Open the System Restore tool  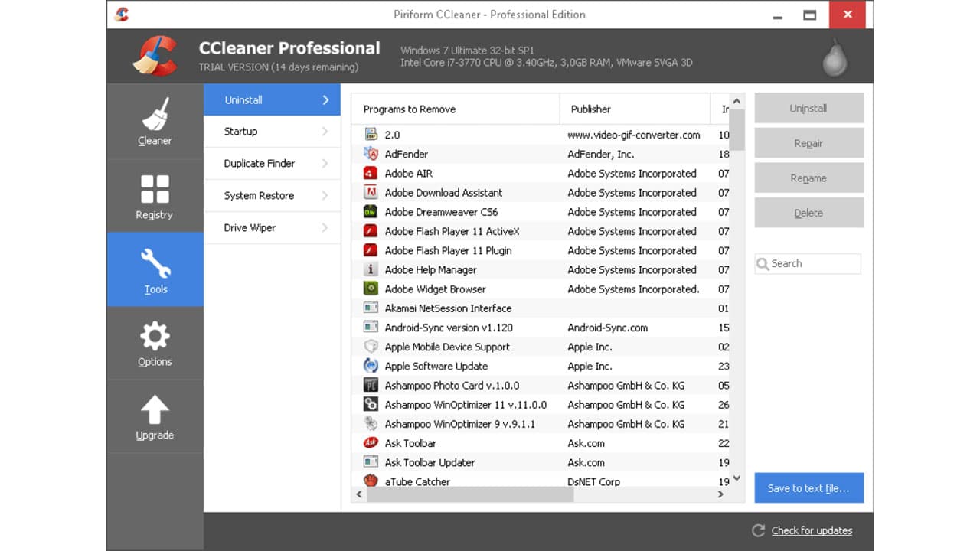260,195
